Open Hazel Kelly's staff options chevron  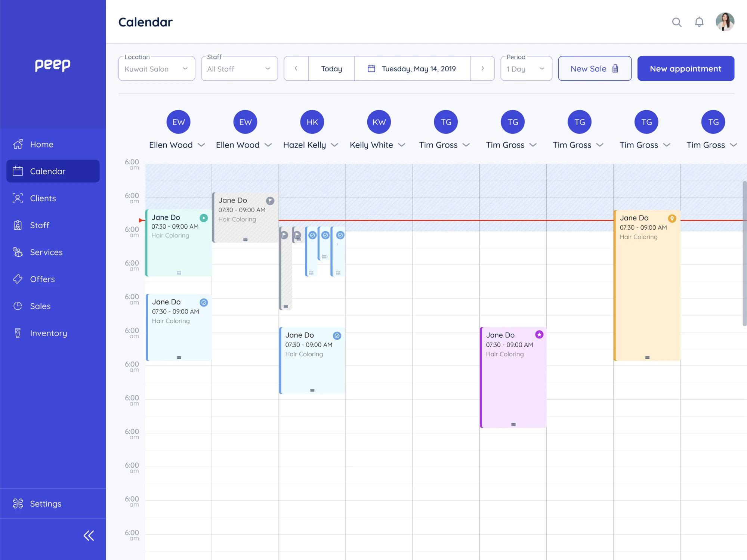tap(334, 145)
